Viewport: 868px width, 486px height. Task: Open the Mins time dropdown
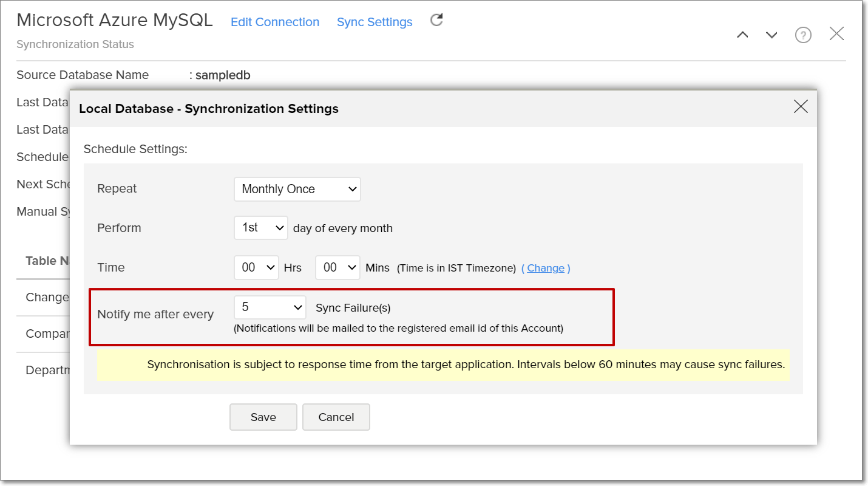point(337,267)
